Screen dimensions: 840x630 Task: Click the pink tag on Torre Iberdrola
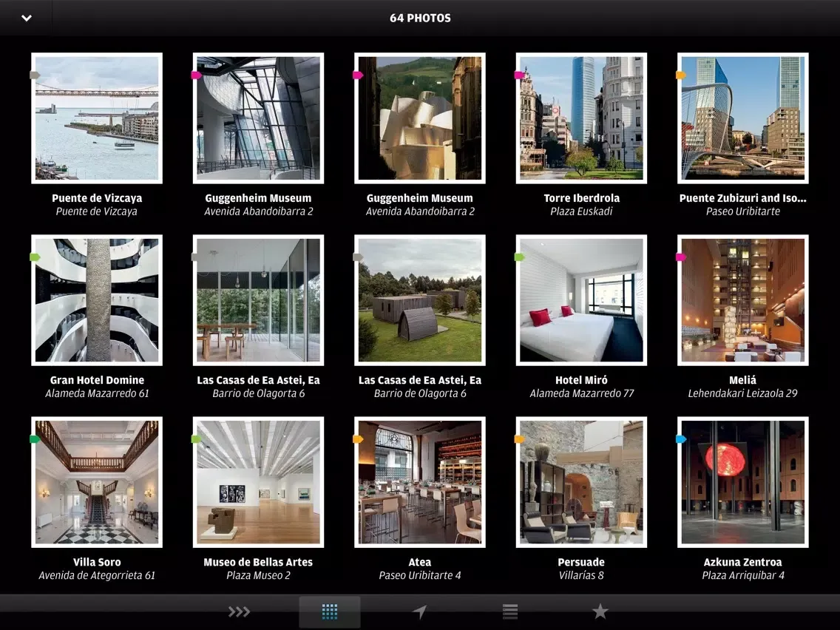tap(520, 75)
